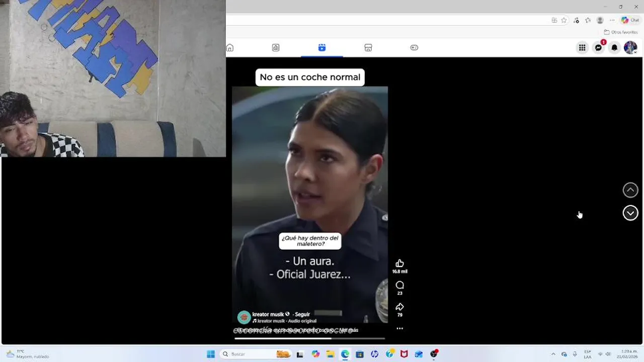This screenshot has width=644, height=362.
Task: Go to Facebook Home tab icon
Action: [230, 48]
